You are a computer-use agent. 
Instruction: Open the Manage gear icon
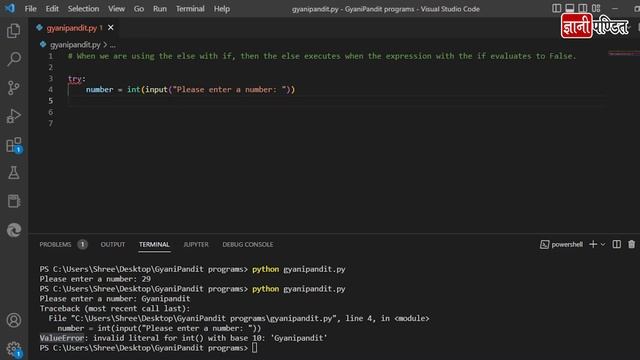click(x=13, y=349)
